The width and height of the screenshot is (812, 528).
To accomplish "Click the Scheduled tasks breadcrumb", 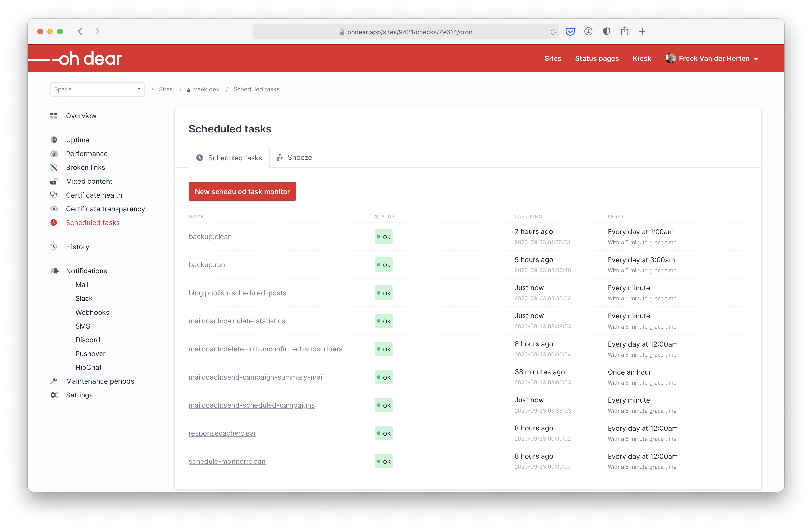I will (256, 89).
